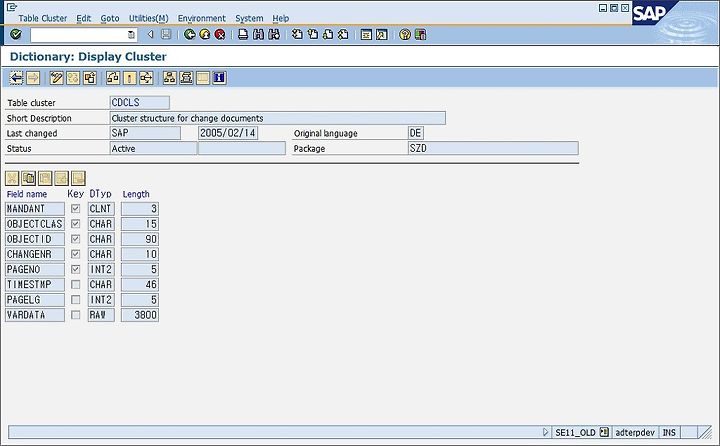This screenshot has height=446, width=720.
Task: Click the status bar system info icon
Action: pos(604,432)
